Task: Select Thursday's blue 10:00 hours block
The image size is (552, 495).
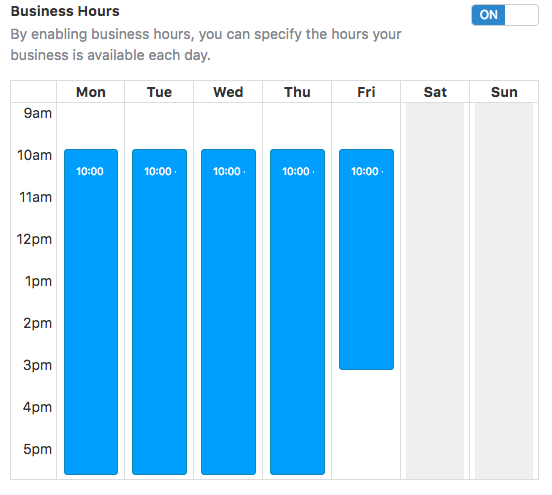Action: pos(297,312)
